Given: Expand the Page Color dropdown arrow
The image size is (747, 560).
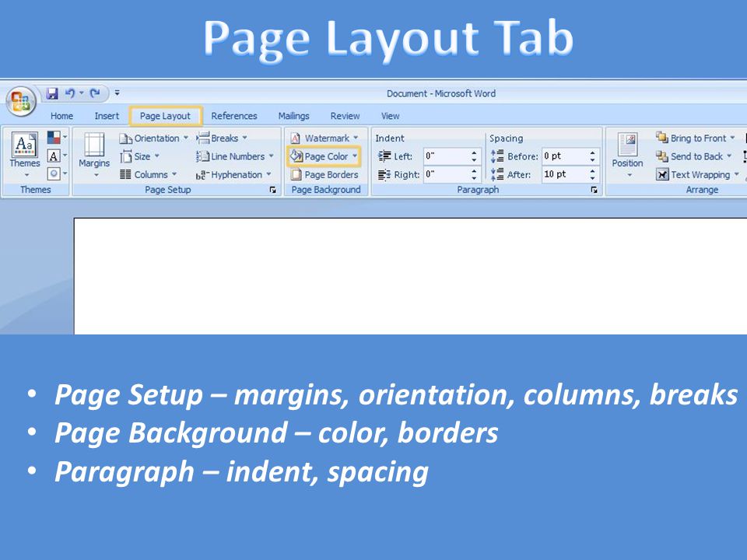Looking at the screenshot, I should [x=355, y=156].
